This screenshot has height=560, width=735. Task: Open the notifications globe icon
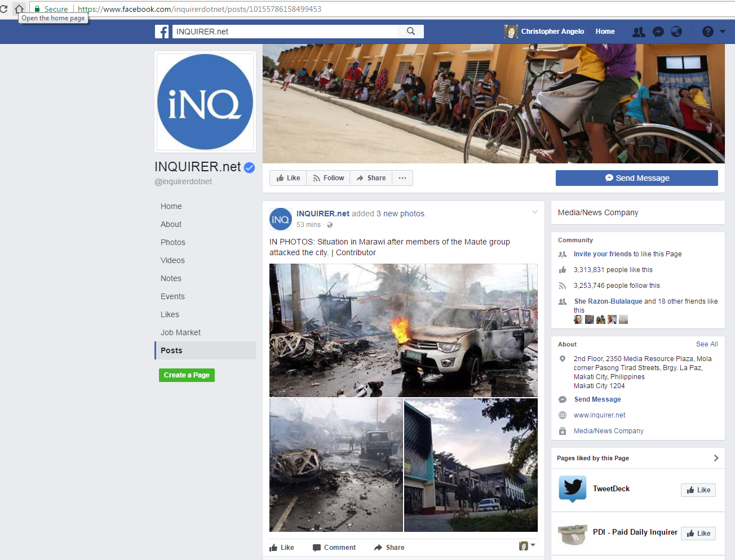coord(676,32)
